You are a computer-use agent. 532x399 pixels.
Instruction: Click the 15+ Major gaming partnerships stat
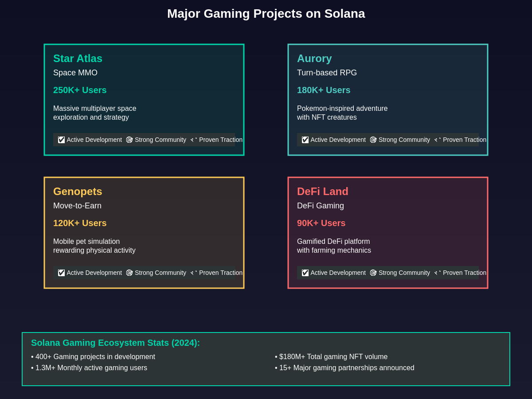(x=344, y=368)
